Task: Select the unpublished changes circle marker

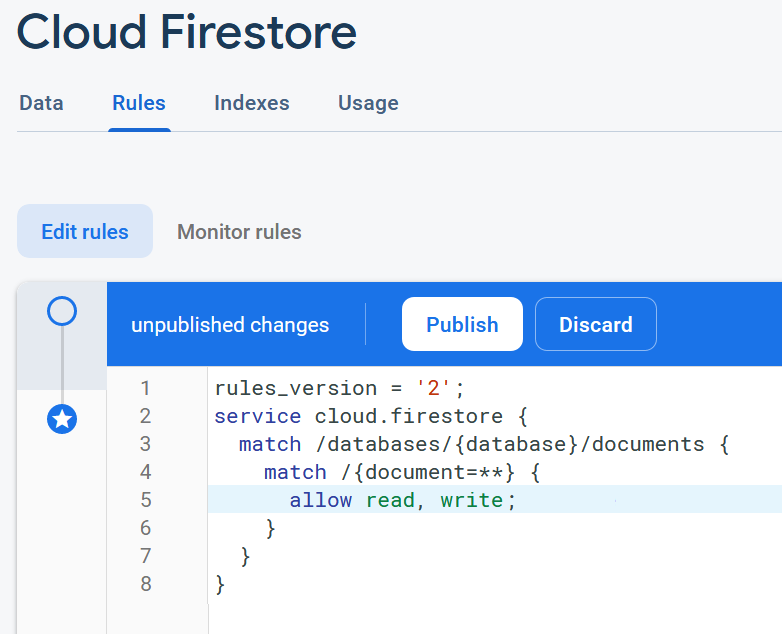Action: tap(62, 312)
